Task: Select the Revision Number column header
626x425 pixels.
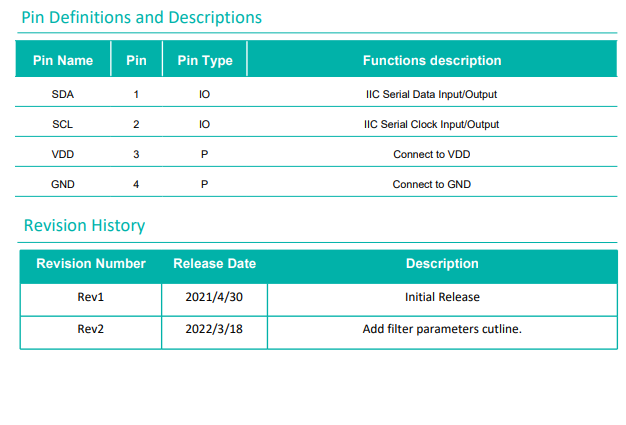Action: click(x=91, y=264)
